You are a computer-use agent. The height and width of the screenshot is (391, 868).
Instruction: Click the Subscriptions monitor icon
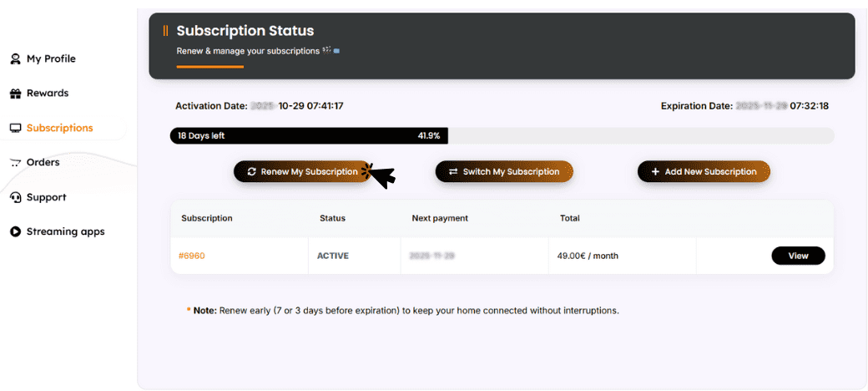(15, 129)
